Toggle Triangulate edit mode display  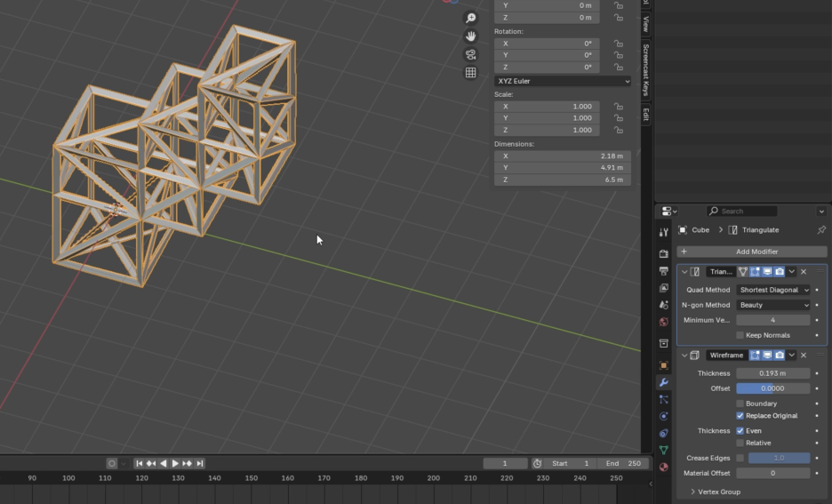(x=755, y=272)
